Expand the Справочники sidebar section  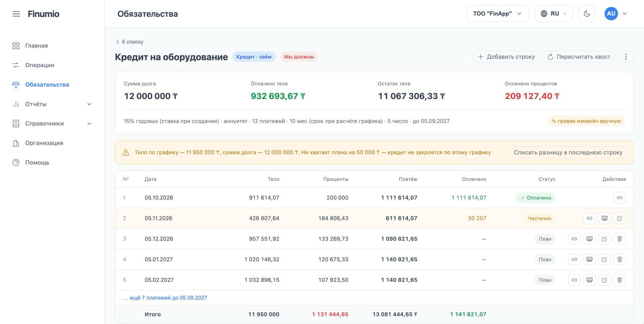pos(52,123)
